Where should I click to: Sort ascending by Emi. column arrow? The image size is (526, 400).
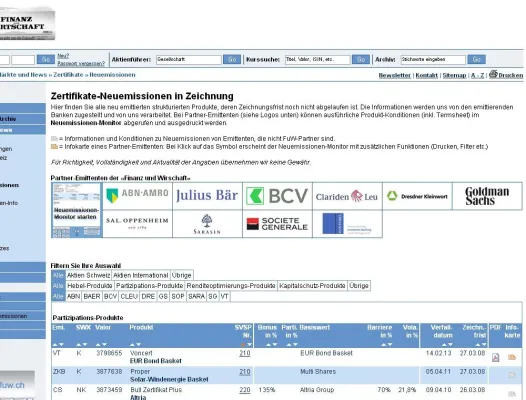pos(55,344)
